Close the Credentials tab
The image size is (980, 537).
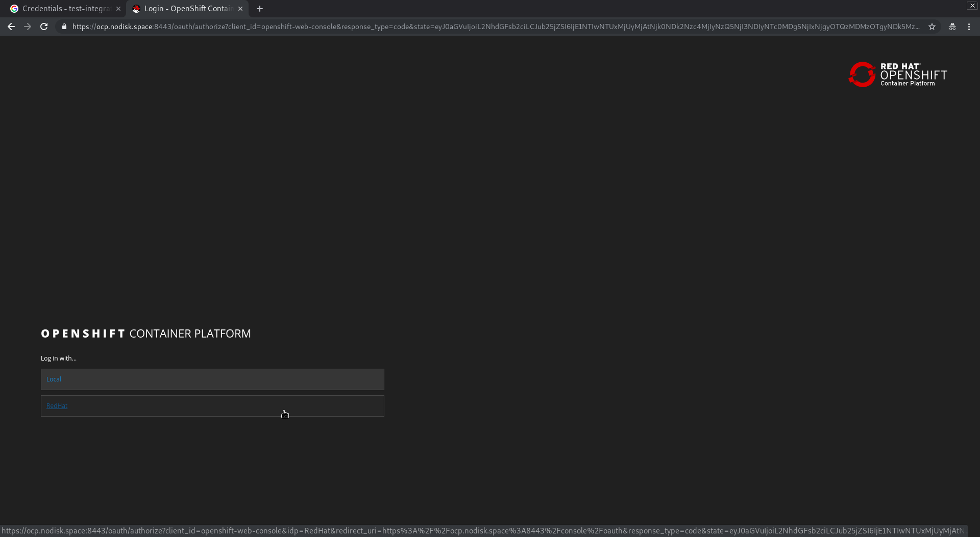[118, 9]
